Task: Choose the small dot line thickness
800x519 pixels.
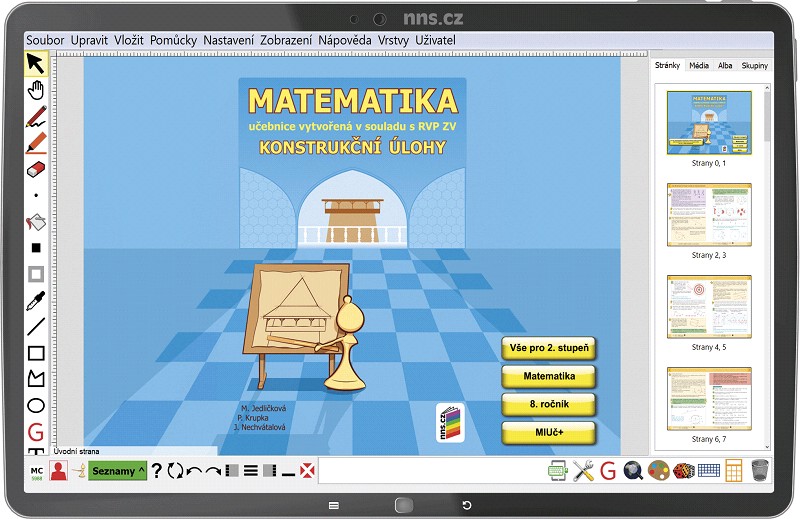Action: point(36,195)
